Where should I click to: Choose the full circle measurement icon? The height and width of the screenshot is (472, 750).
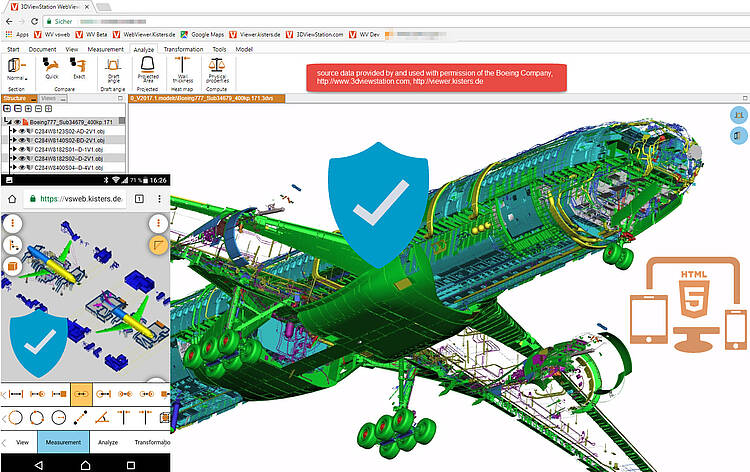point(15,417)
